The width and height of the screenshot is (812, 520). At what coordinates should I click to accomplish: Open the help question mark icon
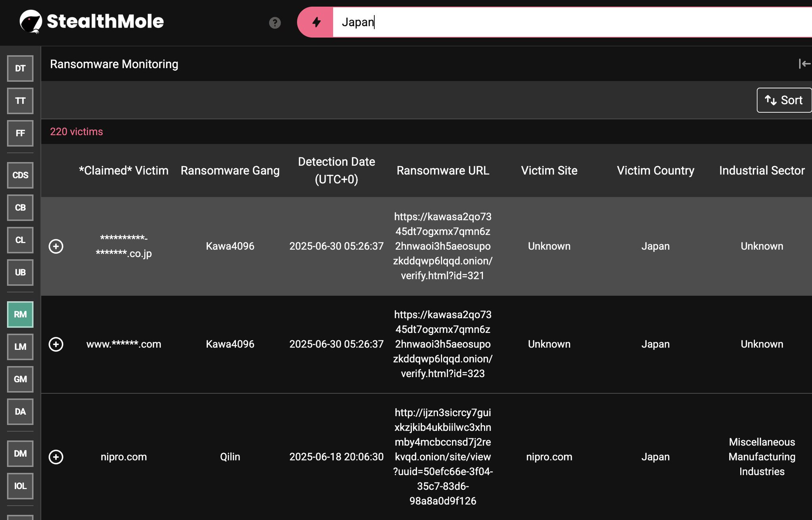[275, 23]
